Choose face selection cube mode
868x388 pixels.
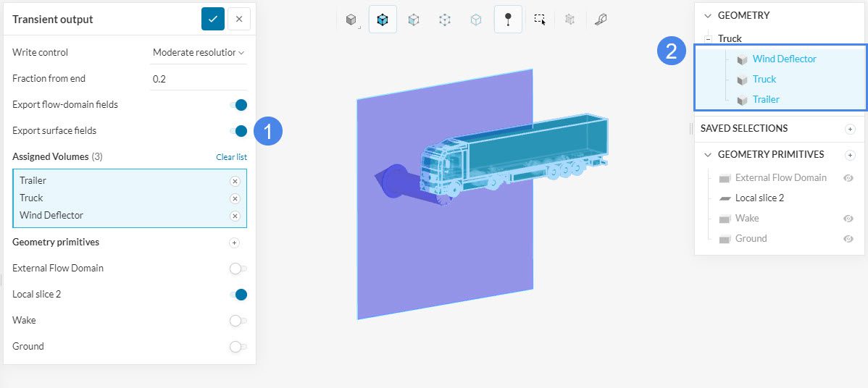pos(414,20)
